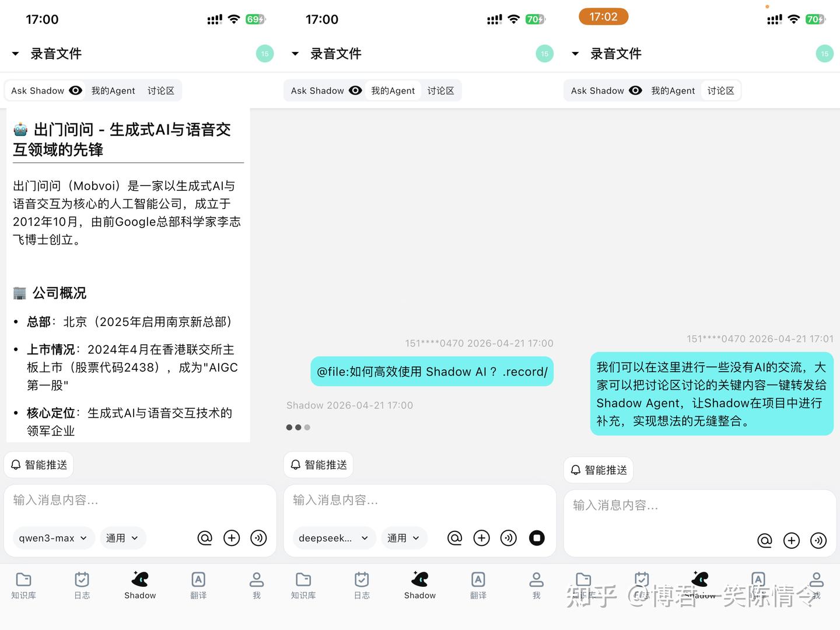Image resolution: width=840 pixels, height=630 pixels.
Task: Open 我 profile in middle screen's bottom bar
Action: click(537, 585)
